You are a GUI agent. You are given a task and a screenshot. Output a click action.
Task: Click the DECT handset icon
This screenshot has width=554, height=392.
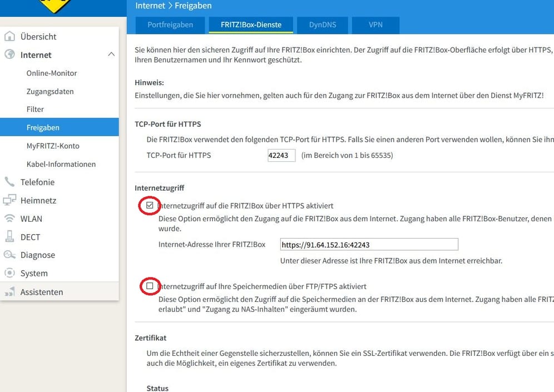[x=11, y=237]
